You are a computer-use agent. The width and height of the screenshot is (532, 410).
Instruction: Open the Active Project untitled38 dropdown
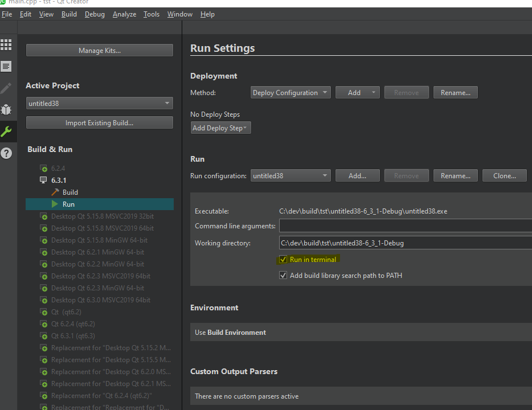(100, 104)
